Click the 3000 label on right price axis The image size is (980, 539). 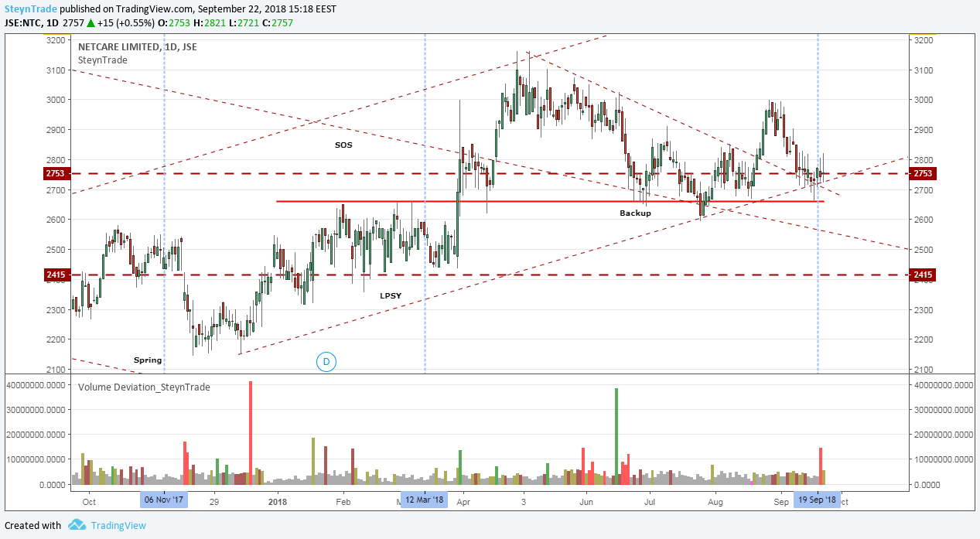[923, 101]
